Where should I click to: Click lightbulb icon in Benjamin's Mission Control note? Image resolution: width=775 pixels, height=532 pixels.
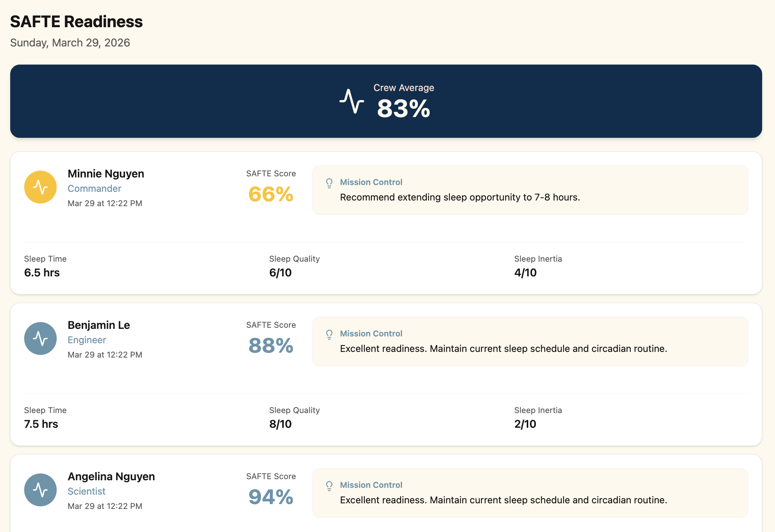329,335
